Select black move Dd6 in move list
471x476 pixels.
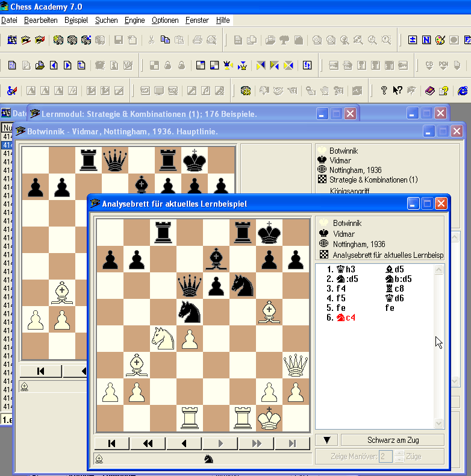point(395,298)
